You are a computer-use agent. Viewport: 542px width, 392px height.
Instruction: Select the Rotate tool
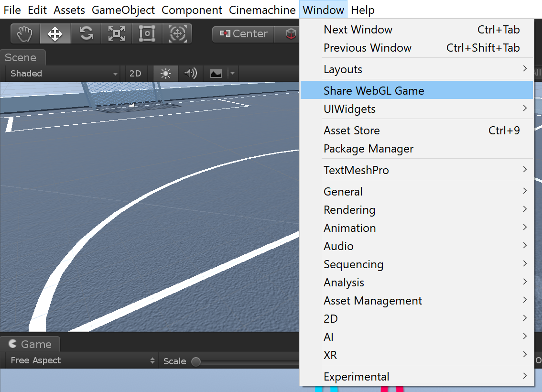86,34
